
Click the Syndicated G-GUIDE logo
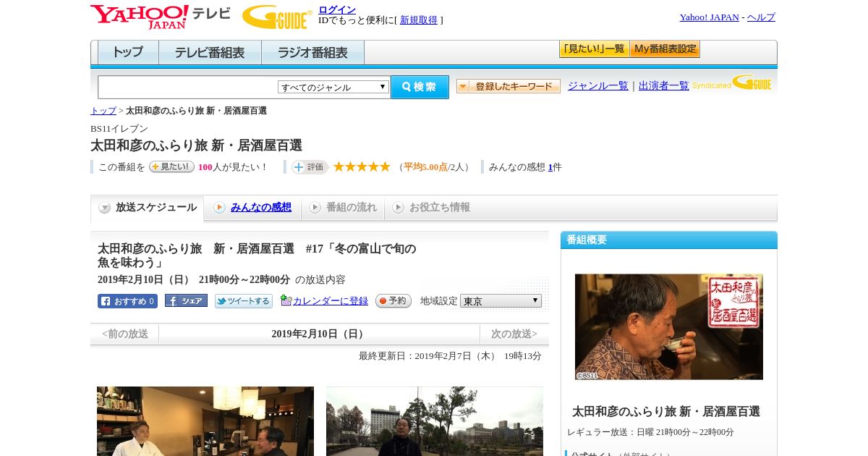pyautogui.click(x=732, y=83)
